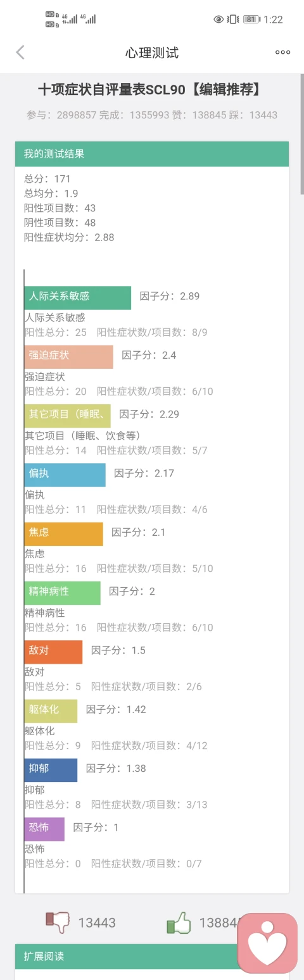Tap the dark blue 抑郁 bar
This screenshot has height=980, width=304.
pos(51,770)
